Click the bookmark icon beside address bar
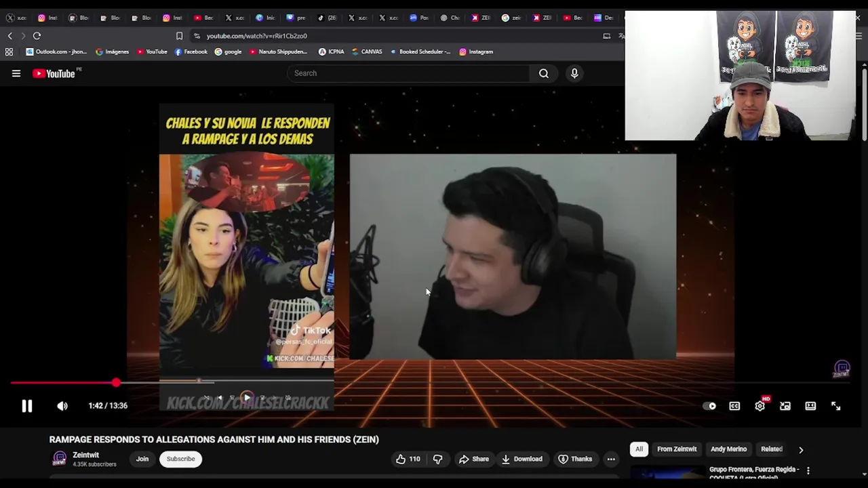This screenshot has width=868, height=488. click(179, 36)
